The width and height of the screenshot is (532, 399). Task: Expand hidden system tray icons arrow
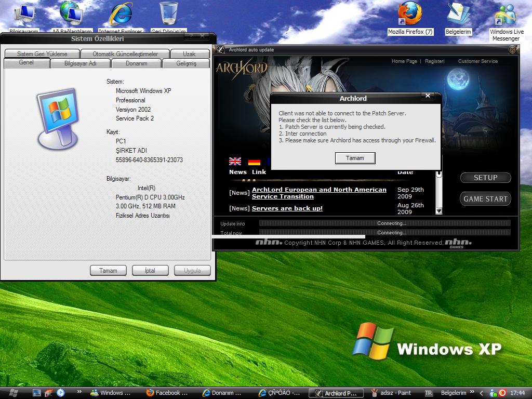[481, 393]
